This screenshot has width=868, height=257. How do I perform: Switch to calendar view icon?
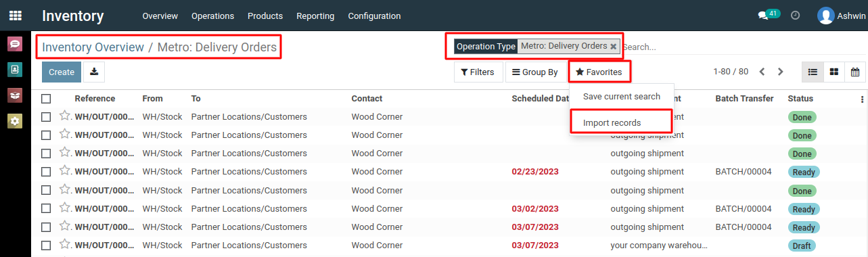[855, 72]
